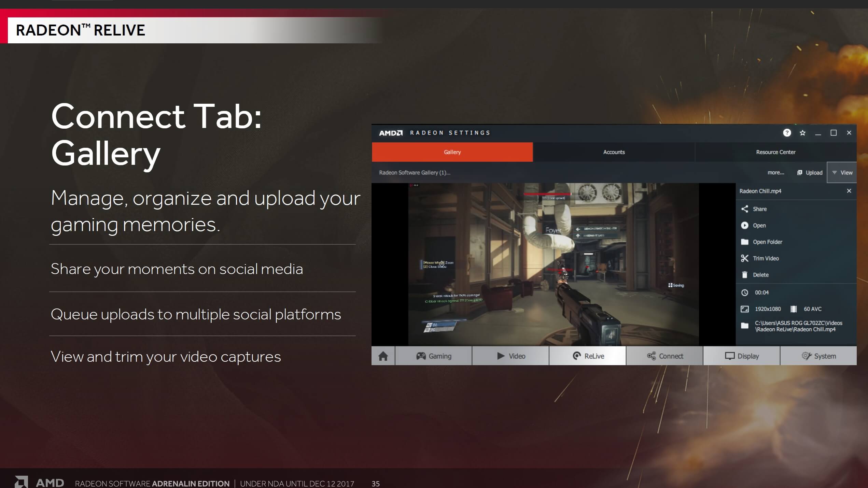Open the View filter dropdown
Viewport: 868px width, 488px height.
(x=842, y=173)
